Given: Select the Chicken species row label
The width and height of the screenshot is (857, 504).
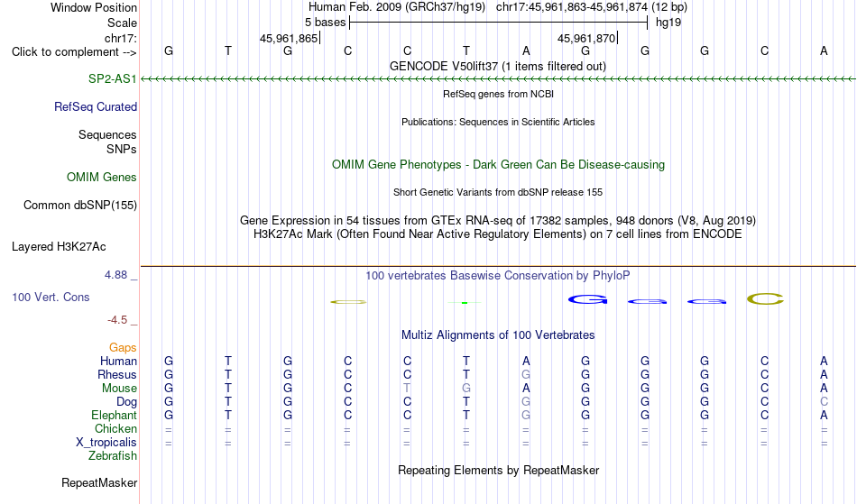Looking at the screenshot, I should coord(115,429).
